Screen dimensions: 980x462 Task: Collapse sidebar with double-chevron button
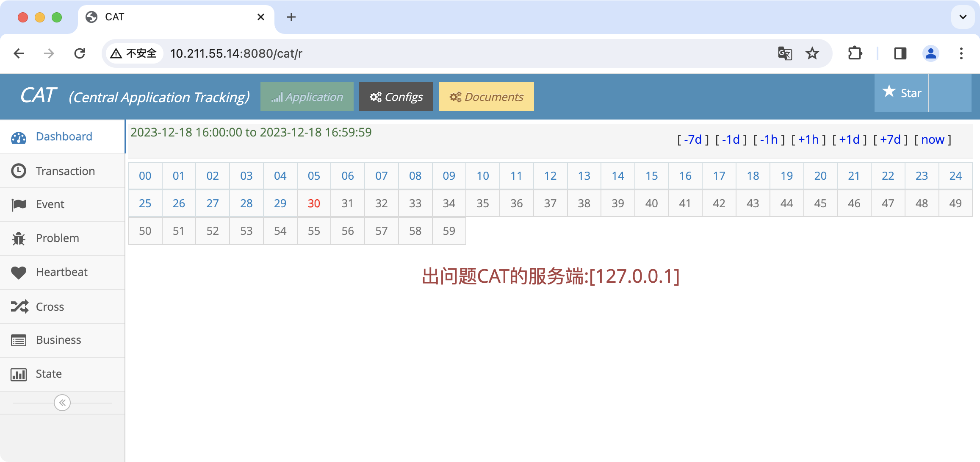pos(62,403)
